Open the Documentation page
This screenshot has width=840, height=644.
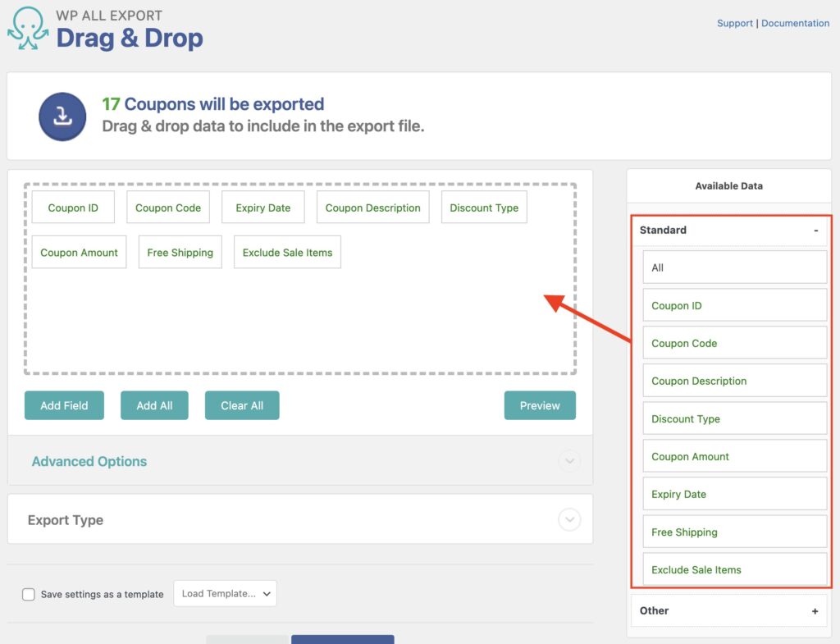795,23
